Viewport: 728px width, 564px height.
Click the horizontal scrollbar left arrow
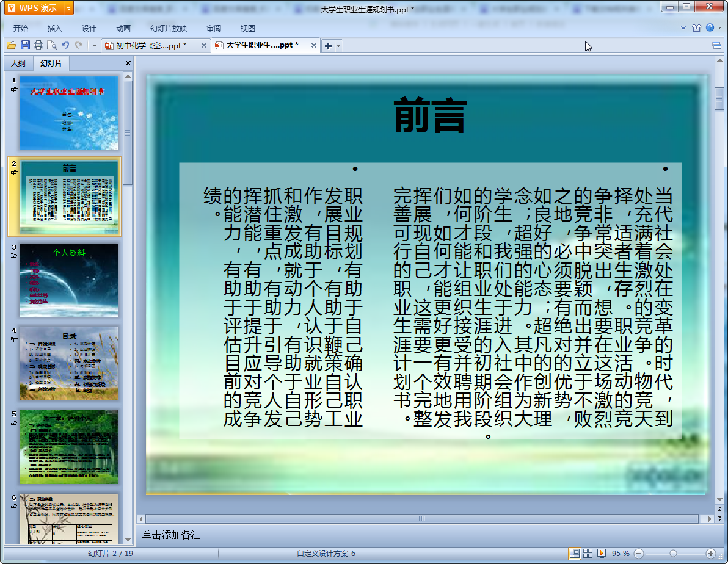pyautogui.click(x=140, y=518)
